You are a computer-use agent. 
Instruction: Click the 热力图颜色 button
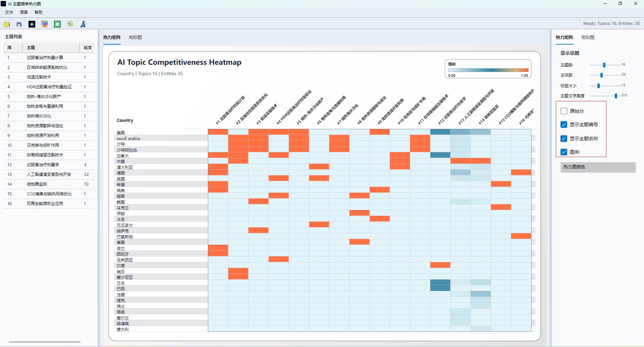598,167
